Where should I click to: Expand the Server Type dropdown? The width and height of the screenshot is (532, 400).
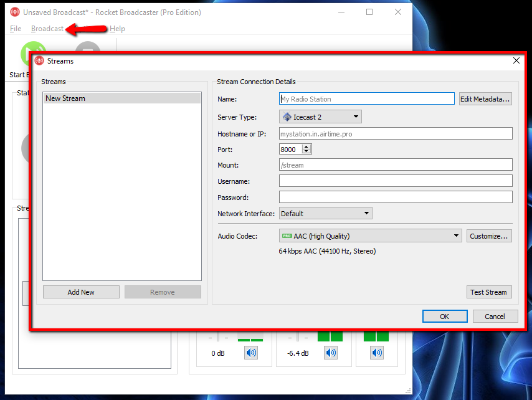320,117
